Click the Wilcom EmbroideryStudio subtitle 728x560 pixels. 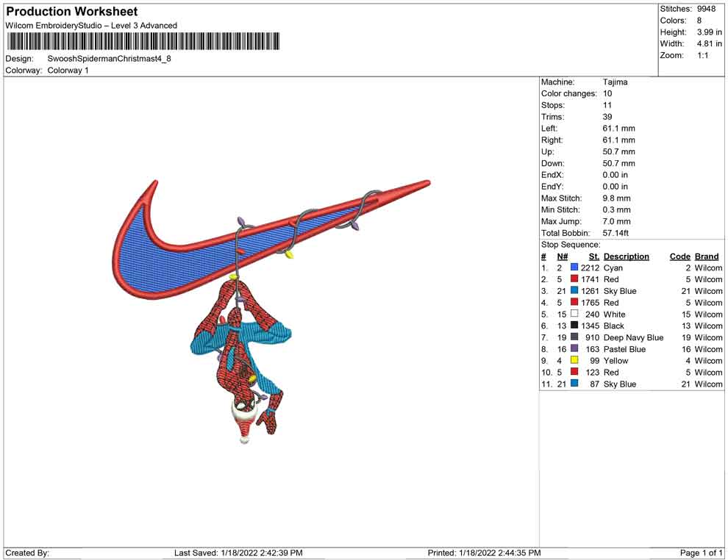91,26
